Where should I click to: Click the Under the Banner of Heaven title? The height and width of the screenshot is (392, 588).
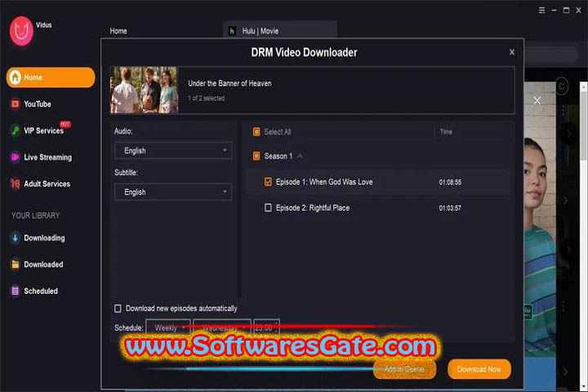click(x=229, y=83)
